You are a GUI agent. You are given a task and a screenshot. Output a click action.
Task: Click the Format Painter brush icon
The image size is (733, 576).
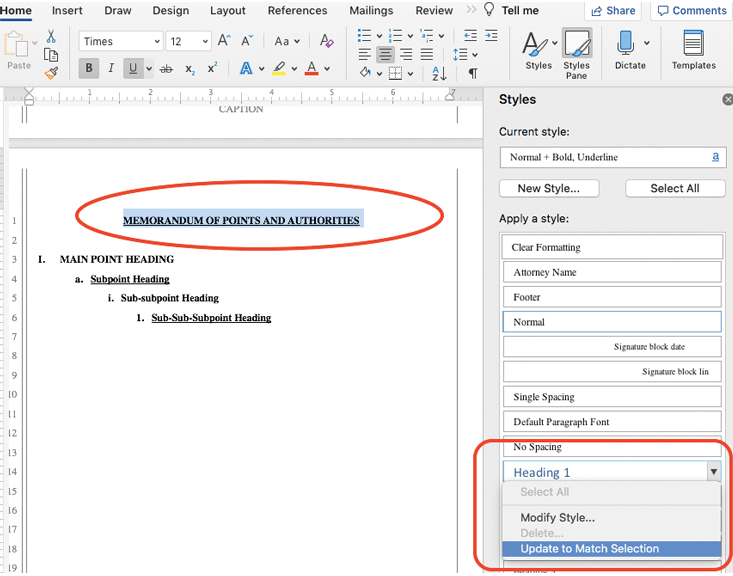point(51,72)
